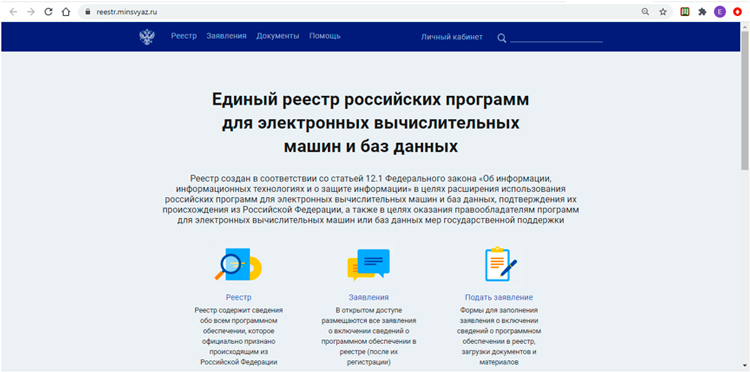Open the Документы menu item
This screenshot has height=372, width=750.
(x=277, y=36)
